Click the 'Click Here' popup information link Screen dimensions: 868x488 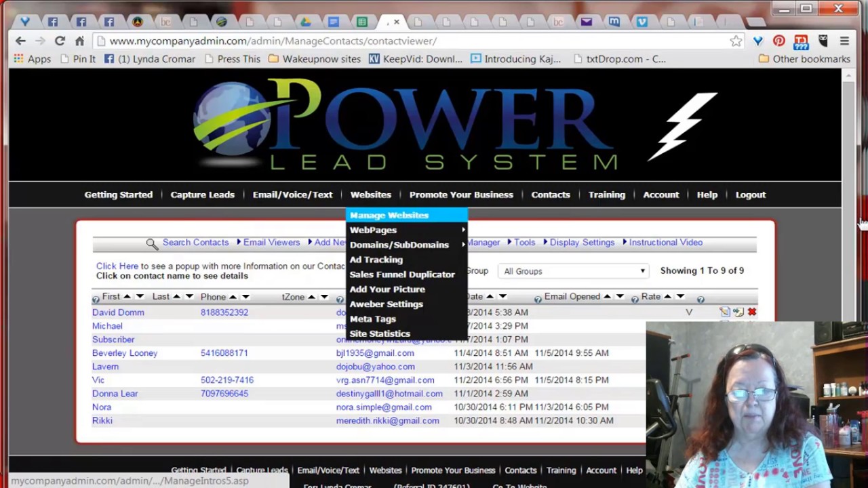[x=117, y=266]
